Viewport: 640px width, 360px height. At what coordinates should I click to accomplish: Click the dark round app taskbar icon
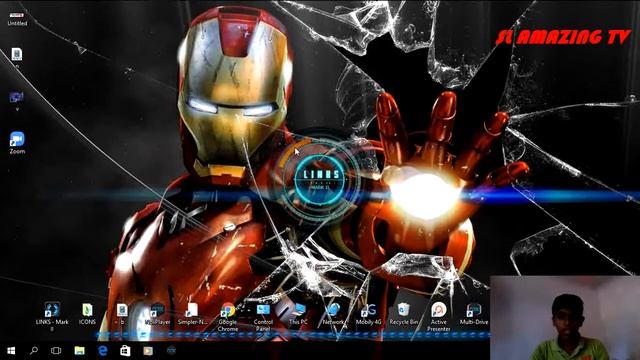(x=171, y=351)
